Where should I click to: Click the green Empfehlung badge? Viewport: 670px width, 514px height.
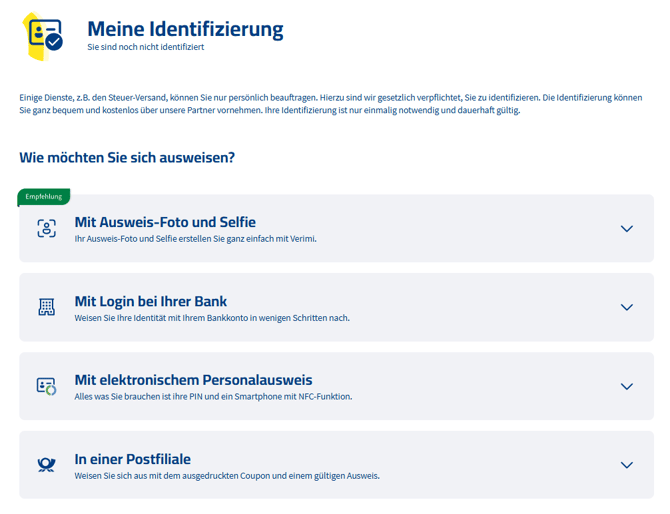pos(43,197)
